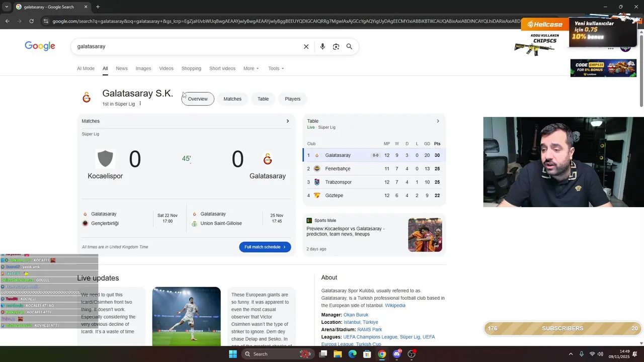Open the notifications bell in the taskbar
Screen dimensions: 644x362
[x=635, y=354]
